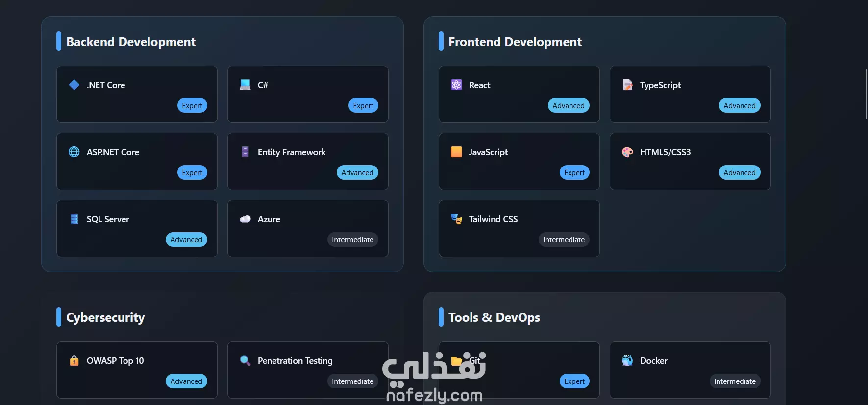Click the laptop icon beside C#
Viewport: 868px width, 405px height.
tap(245, 85)
